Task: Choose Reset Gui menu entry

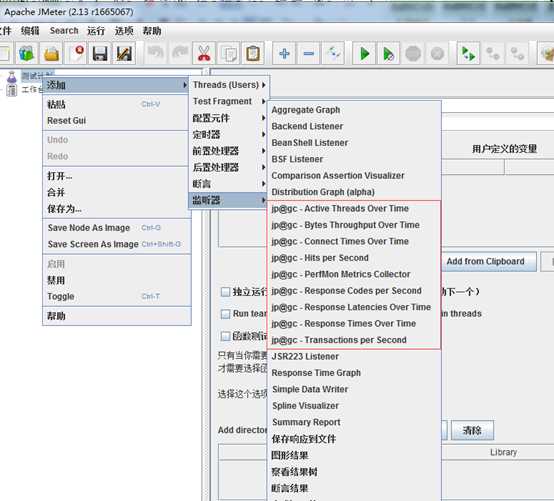Action: [x=117, y=120]
